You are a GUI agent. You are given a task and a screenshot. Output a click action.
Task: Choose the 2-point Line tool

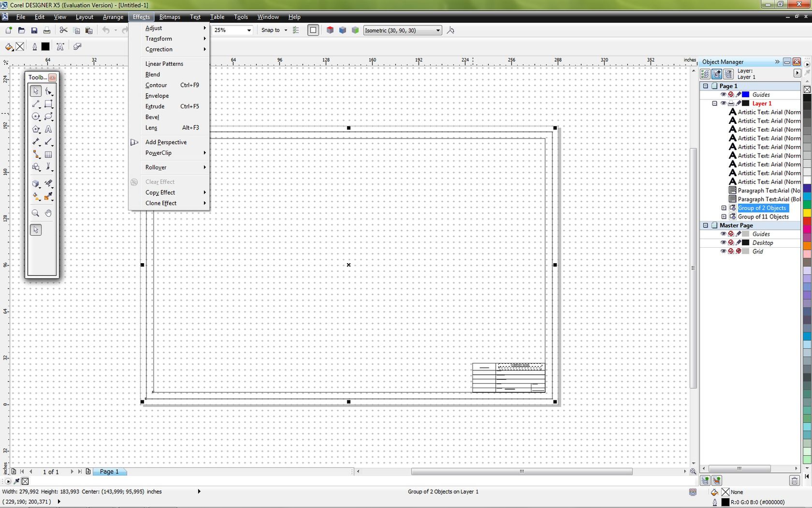36,104
